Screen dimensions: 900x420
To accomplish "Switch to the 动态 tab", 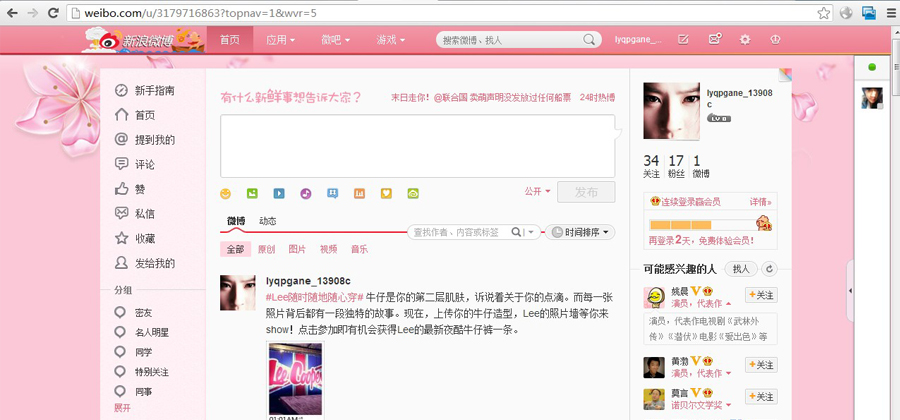I will pyautogui.click(x=268, y=221).
